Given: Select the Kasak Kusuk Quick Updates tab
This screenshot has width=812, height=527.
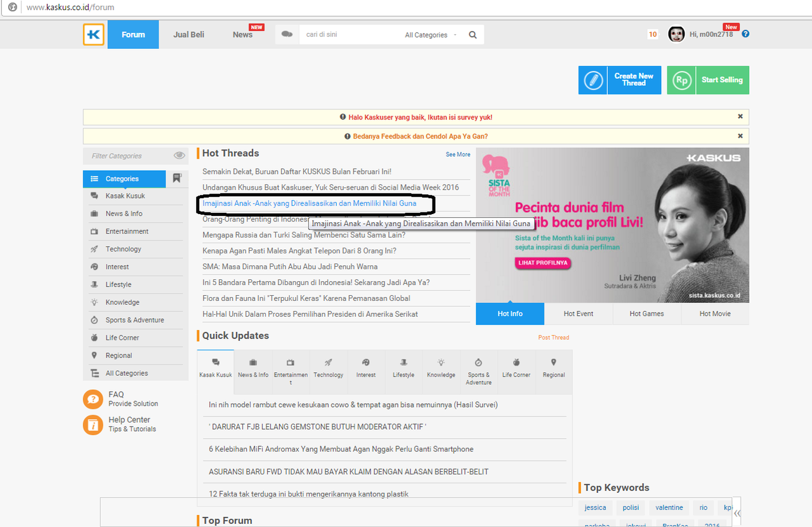Looking at the screenshot, I should [x=216, y=372].
